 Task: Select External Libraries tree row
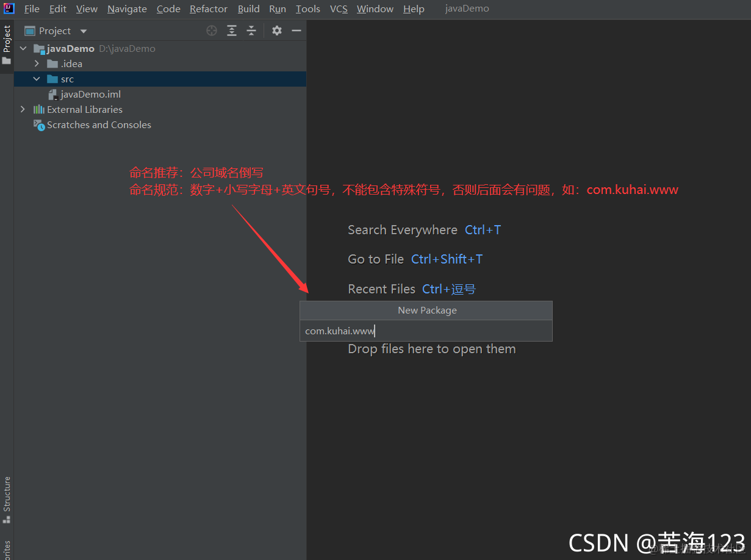click(x=160, y=109)
